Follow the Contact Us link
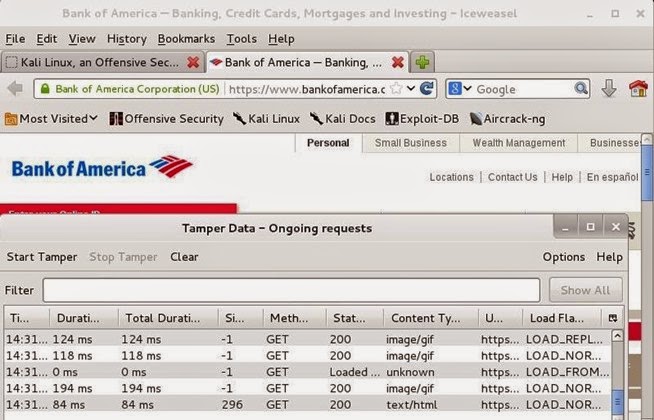654x420 pixels. pyautogui.click(x=513, y=177)
